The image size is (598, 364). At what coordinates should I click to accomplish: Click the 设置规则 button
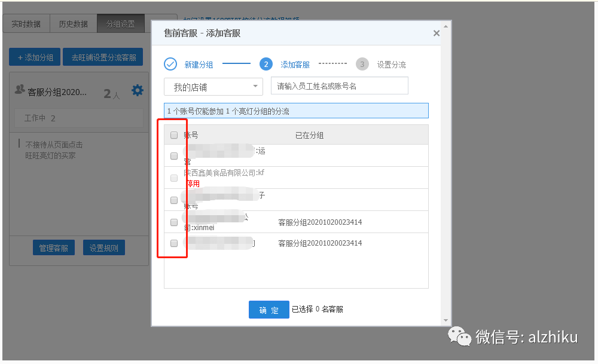tap(104, 248)
